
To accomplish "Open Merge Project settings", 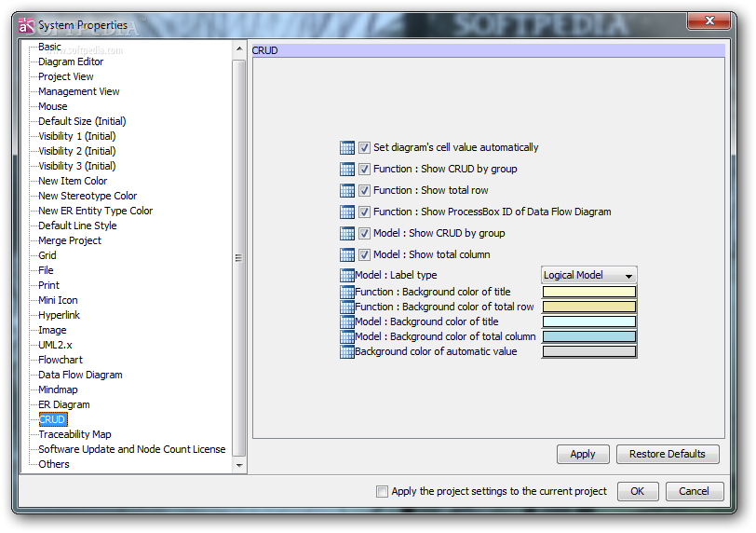I will click(70, 240).
